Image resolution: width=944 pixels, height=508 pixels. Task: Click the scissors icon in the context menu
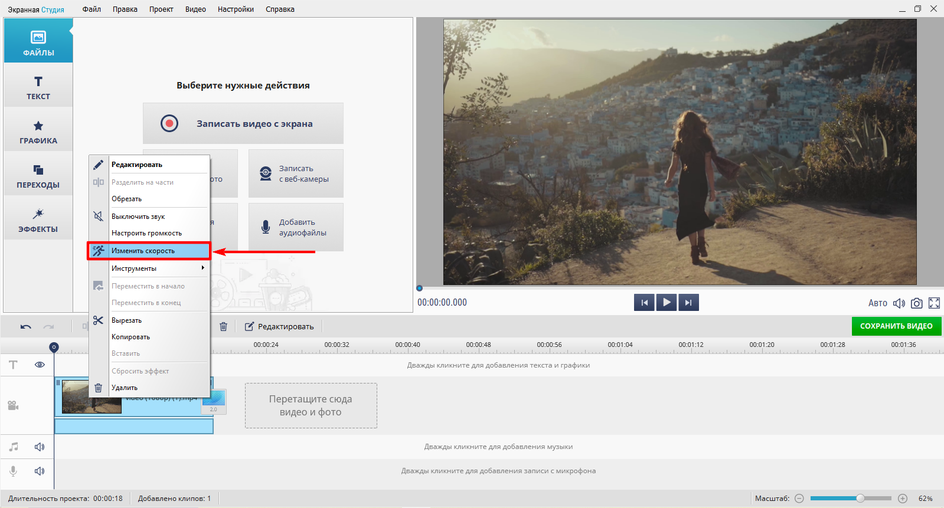[x=98, y=320]
